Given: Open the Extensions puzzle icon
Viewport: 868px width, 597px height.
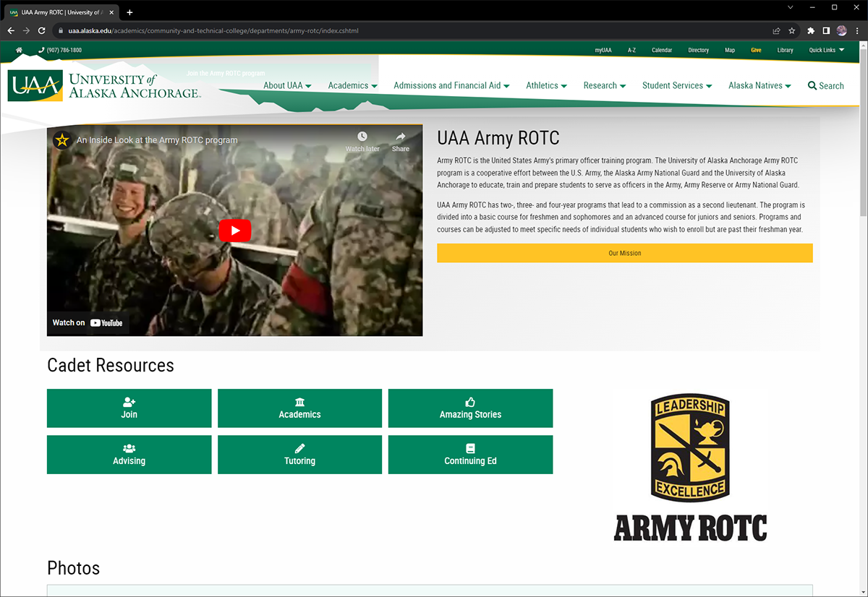Looking at the screenshot, I should 811,31.
